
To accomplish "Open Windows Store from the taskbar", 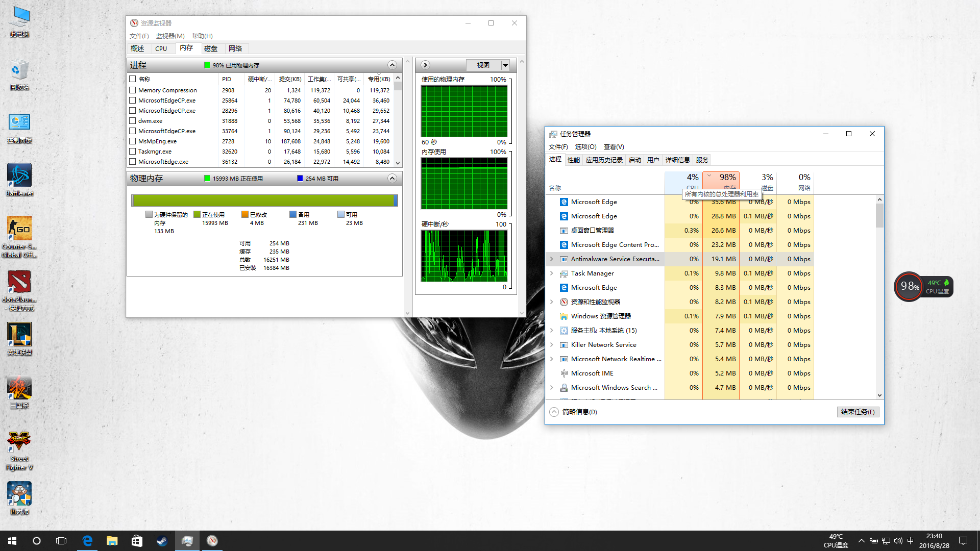I will pyautogui.click(x=137, y=541).
